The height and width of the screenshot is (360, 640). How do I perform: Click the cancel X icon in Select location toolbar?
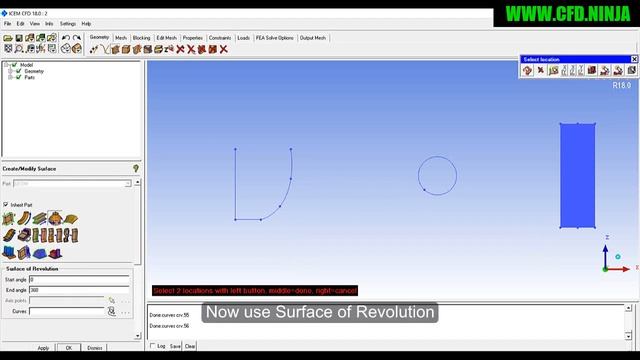540,70
